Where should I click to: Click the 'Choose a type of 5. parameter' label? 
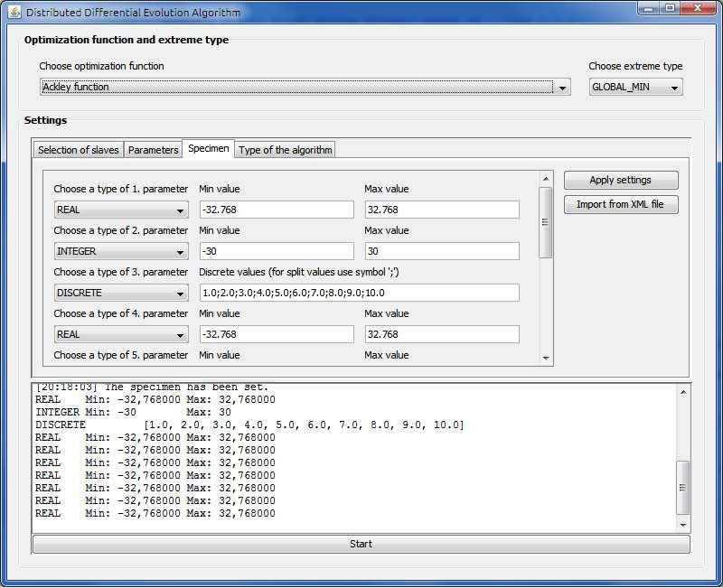point(121,355)
